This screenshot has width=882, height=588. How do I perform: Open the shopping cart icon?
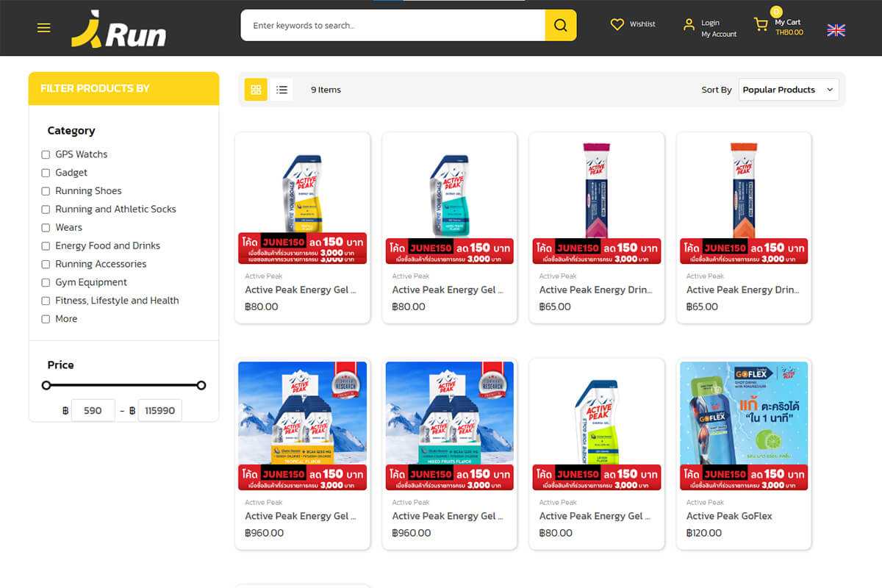click(761, 24)
